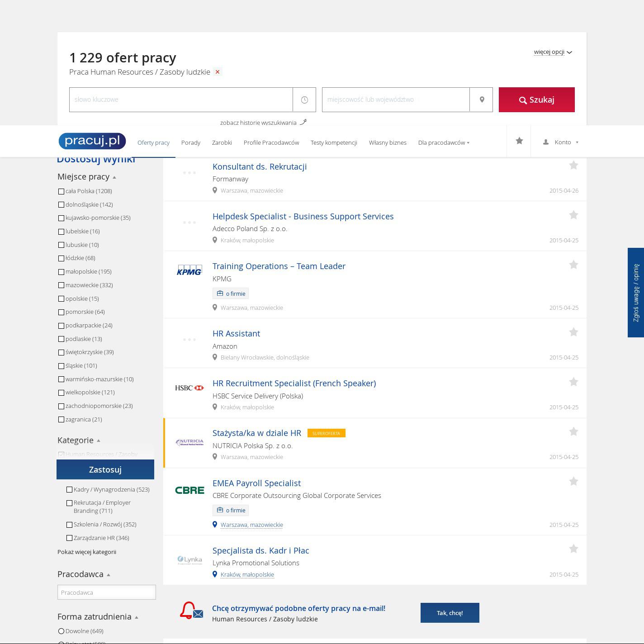Viewport: 644px width, 644px height.
Task: Click the location pin in city field
Action: [482, 99]
